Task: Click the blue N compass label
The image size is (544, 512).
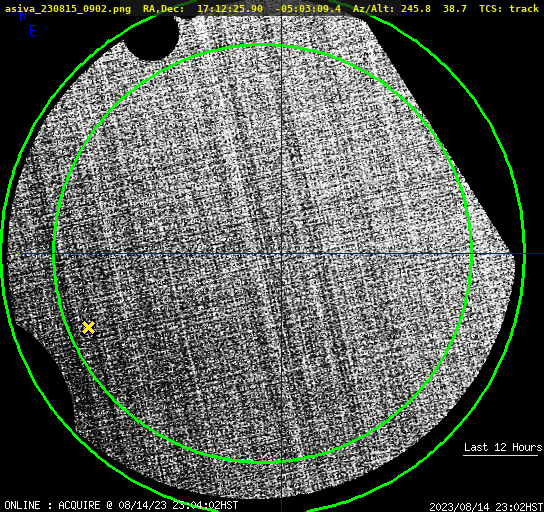Action: tap(23, 16)
